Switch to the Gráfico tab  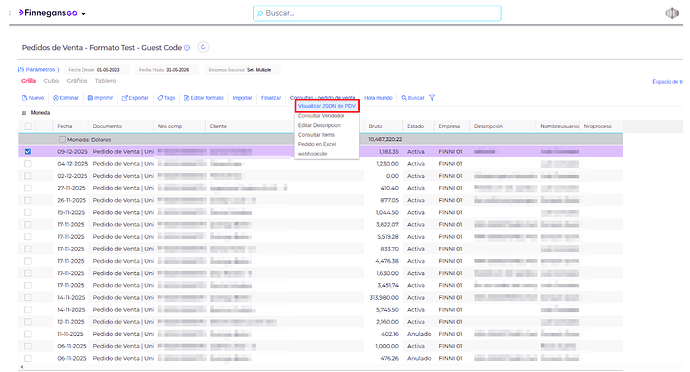coord(77,81)
